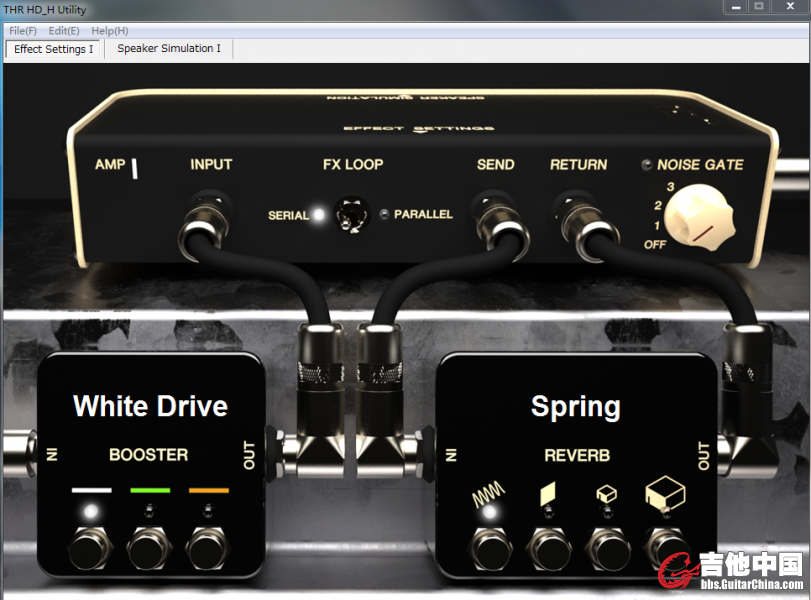811x600 pixels.
Task: Click the REVERB label on the pedal
Action: [x=577, y=455]
